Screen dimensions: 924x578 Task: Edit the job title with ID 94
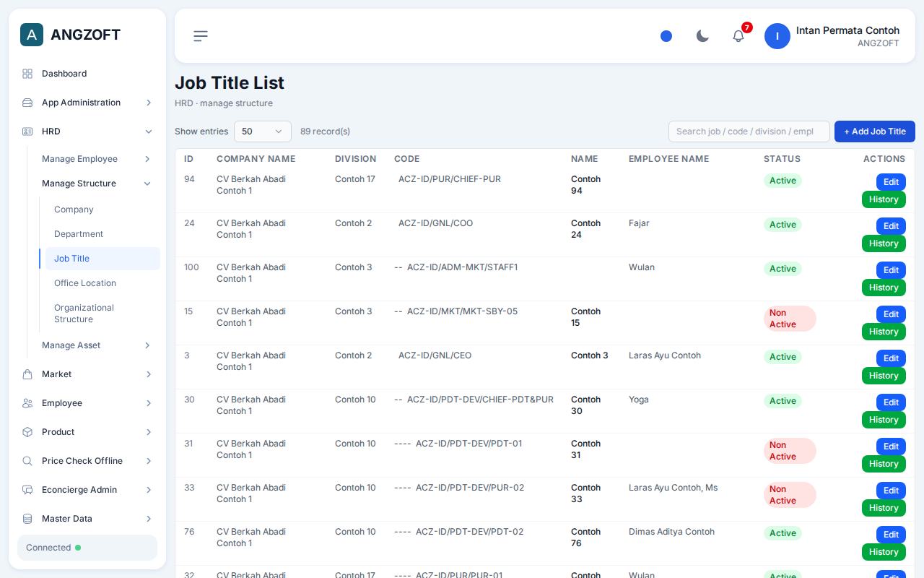coord(891,182)
